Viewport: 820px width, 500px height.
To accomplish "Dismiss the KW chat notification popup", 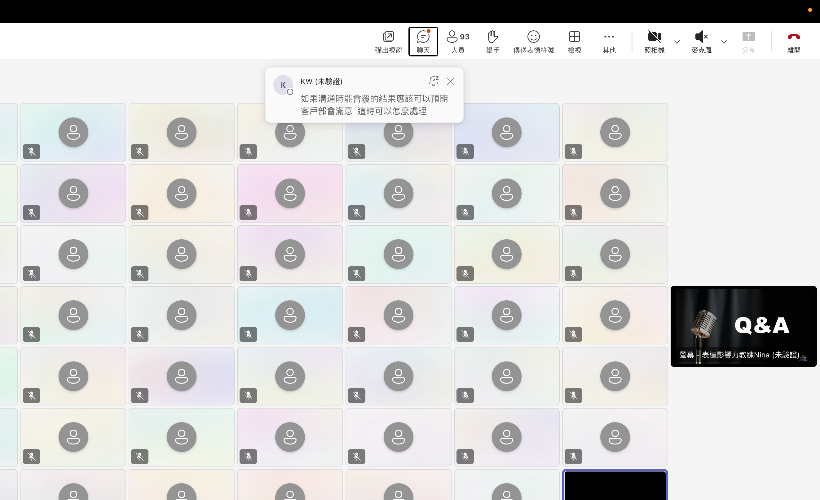I will click(450, 81).
